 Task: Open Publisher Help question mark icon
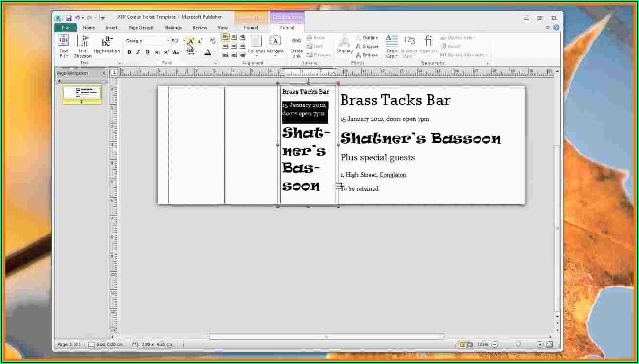[556, 28]
